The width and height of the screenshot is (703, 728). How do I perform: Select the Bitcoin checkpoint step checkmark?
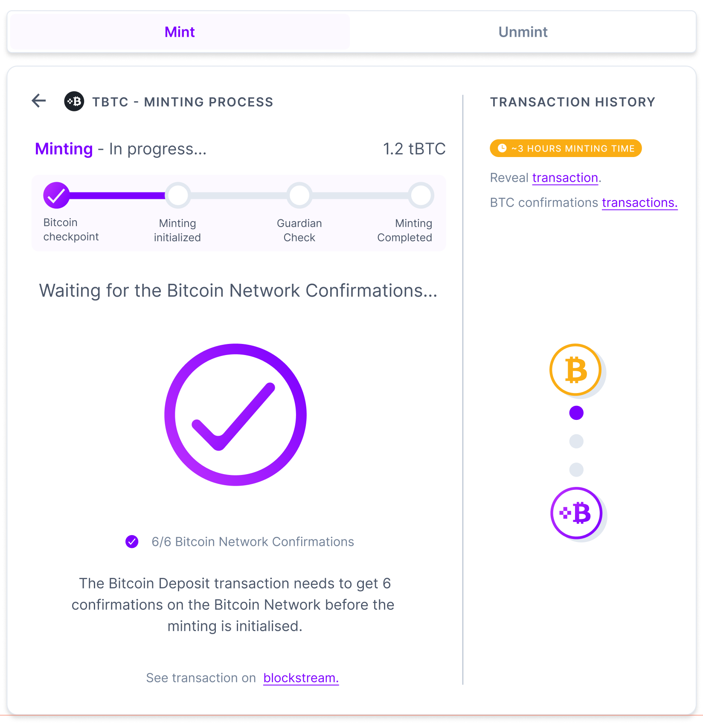(56, 195)
